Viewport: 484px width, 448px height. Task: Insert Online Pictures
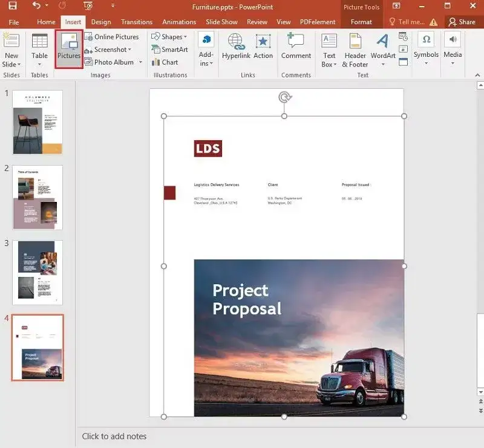tap(112, 37)
